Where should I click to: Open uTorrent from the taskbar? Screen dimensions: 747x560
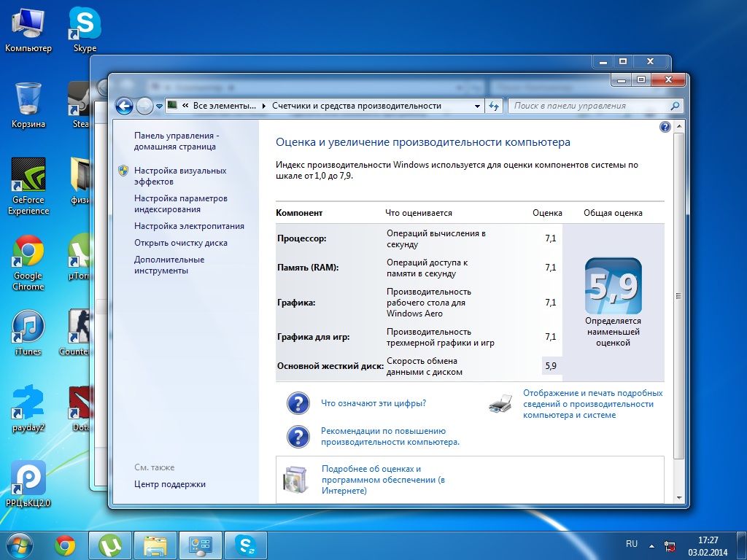tap(110, 545)
